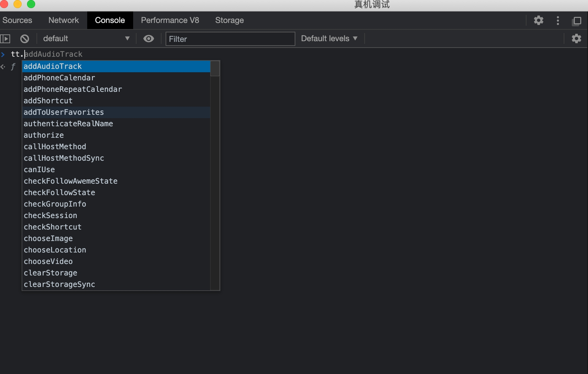This screenshot has width=588, height=374.
Task: Switch to the Network tab
Action: (x=64, y=20)
